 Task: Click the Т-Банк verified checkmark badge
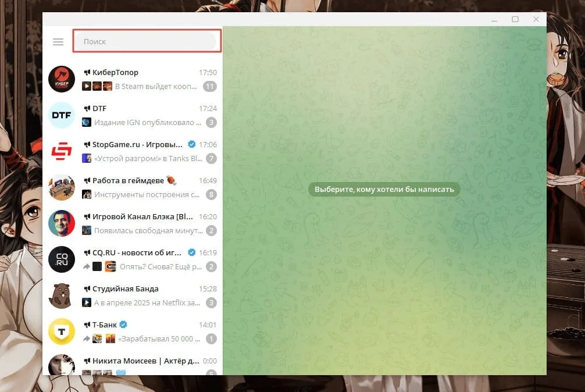tap(123, 325)
